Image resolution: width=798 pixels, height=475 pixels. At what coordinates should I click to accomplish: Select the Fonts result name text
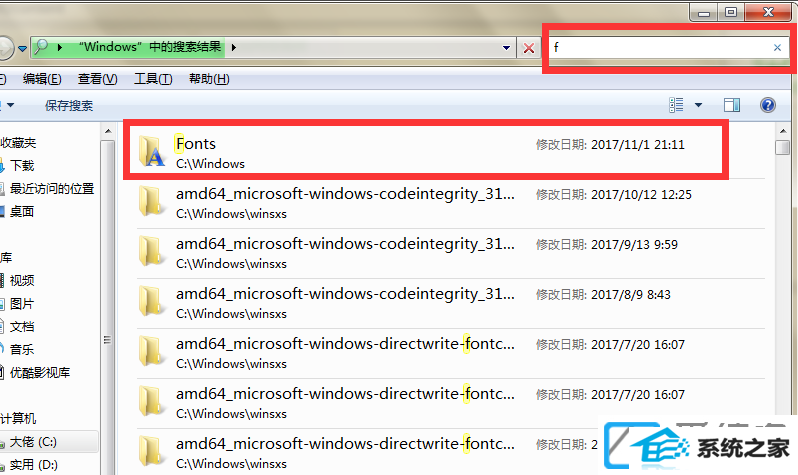tap(196, 144)
